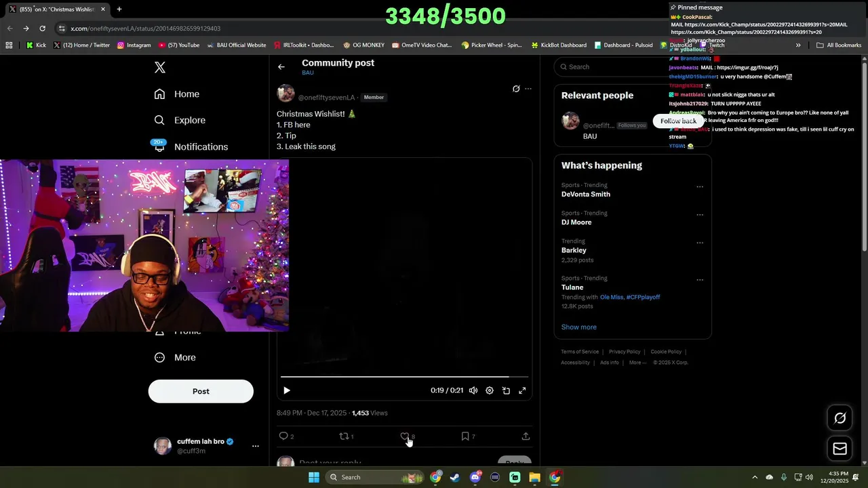868x488 pixels.
Task: Open Messages floating envelope button
Action: (840, 449)
